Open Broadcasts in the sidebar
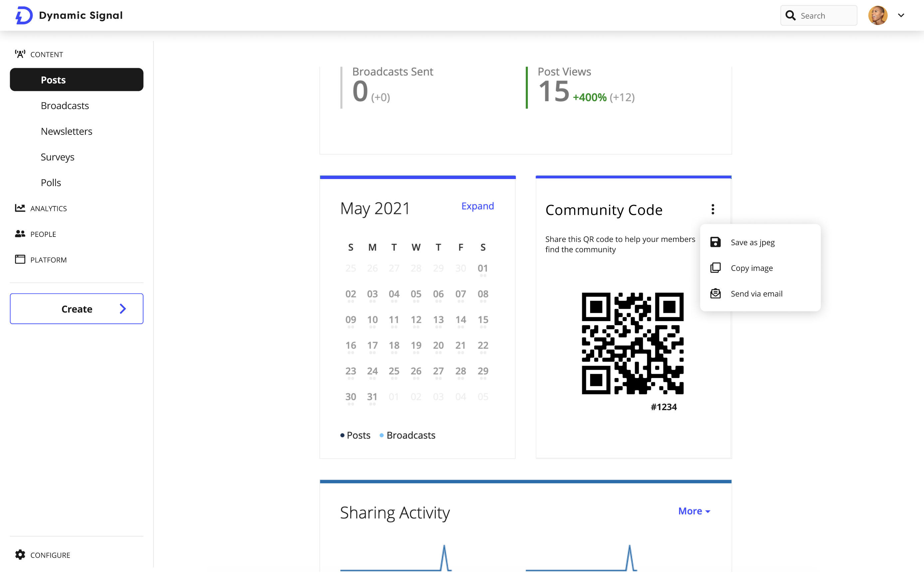The image size is (924, 577). (x=65, y=106)
